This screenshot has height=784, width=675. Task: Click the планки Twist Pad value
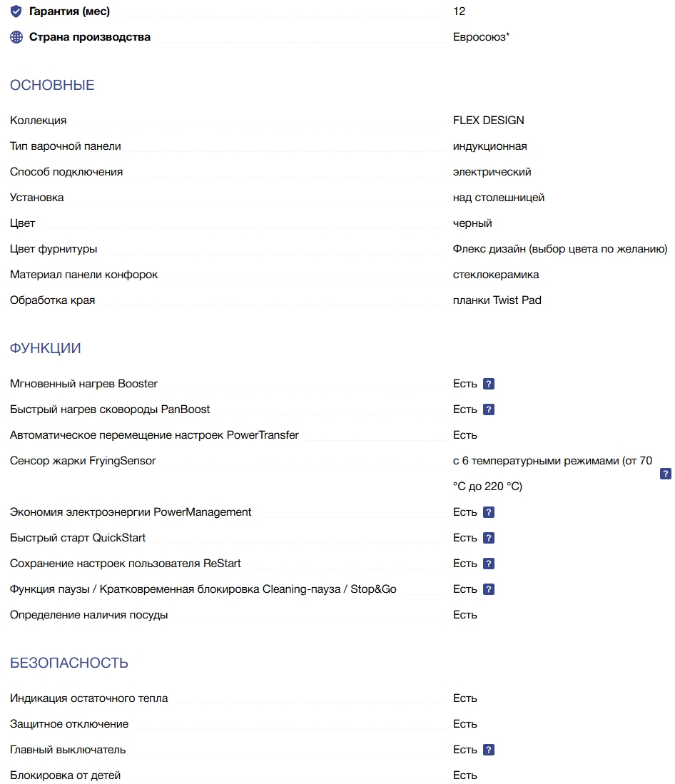pyautogui.click(x=497, y=300)
